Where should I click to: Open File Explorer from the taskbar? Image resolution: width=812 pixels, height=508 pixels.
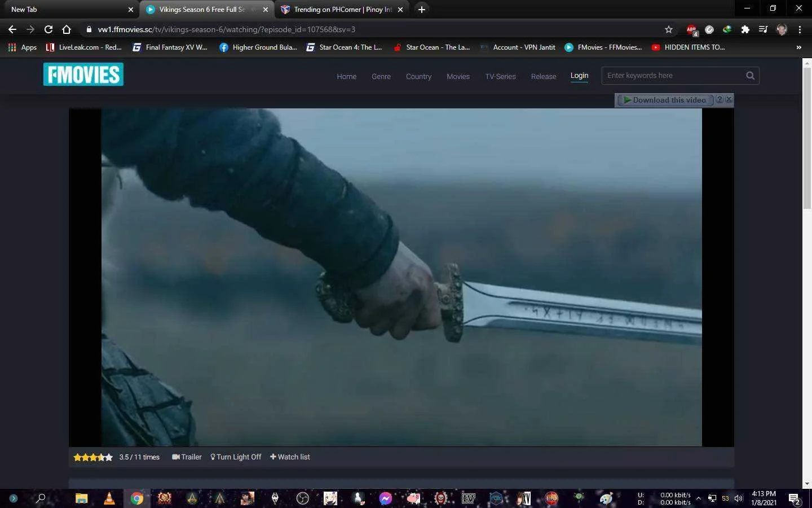(82, 498)
